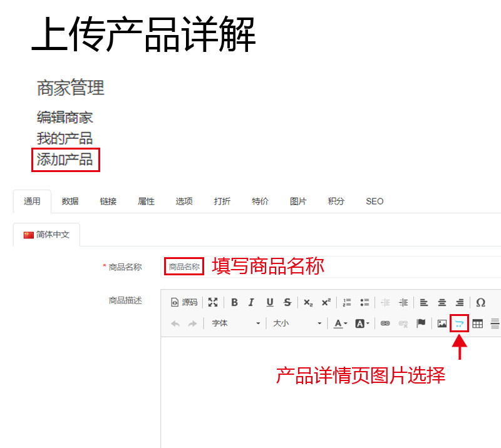Click the anchor flag icon

(420, 323)
